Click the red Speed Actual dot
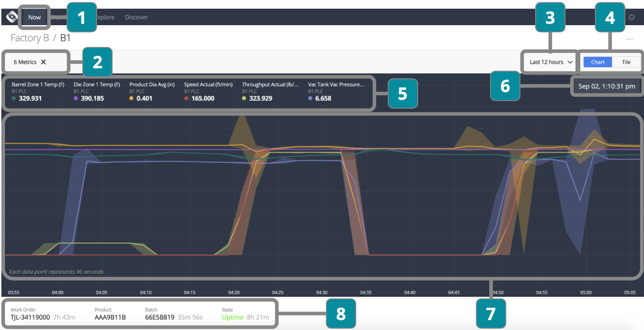 [x=186, y=98]
